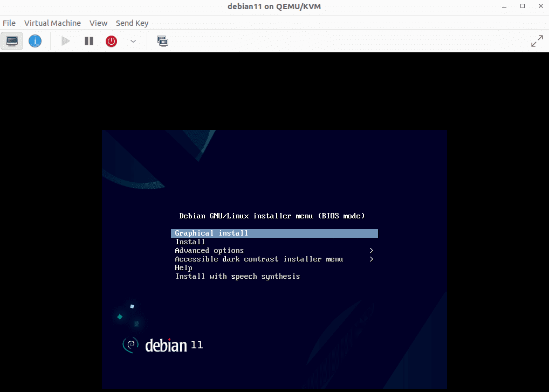Click the debian 11 logo on splash
549x392 pixels.
(x=163, y=345)
